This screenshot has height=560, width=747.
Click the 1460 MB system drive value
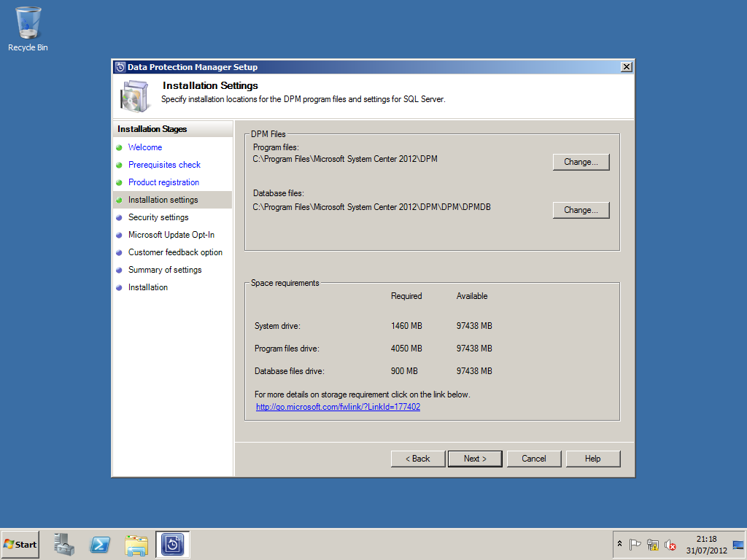406,326
